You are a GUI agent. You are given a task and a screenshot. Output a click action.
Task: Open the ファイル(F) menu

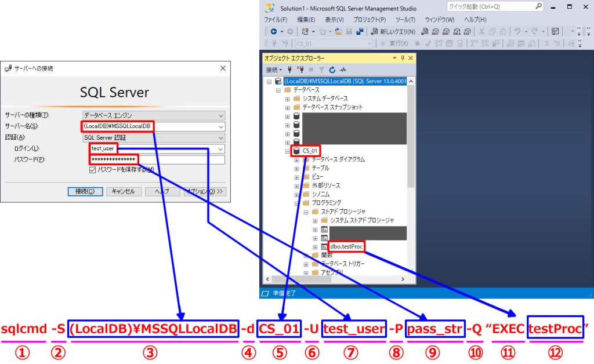275,20
